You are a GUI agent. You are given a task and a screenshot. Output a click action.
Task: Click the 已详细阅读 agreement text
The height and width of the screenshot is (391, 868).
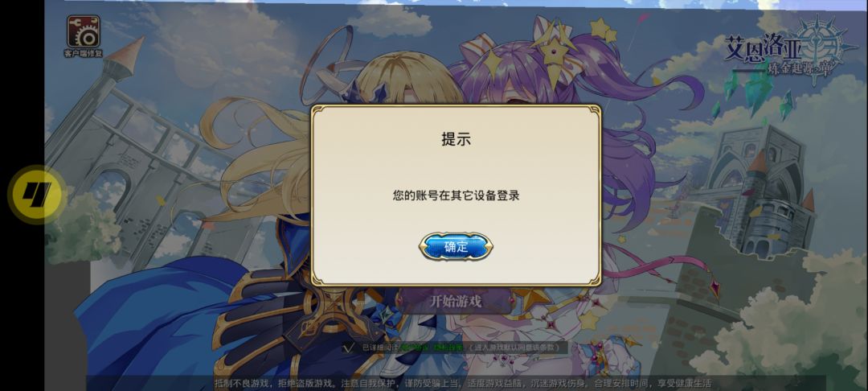click(380, 348)
